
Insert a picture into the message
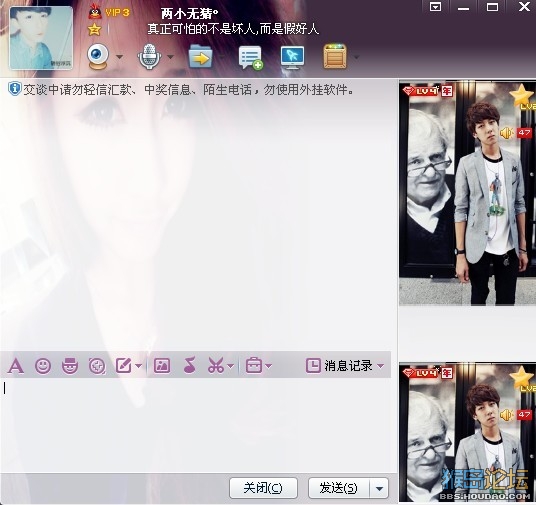(x=162, y=366)
